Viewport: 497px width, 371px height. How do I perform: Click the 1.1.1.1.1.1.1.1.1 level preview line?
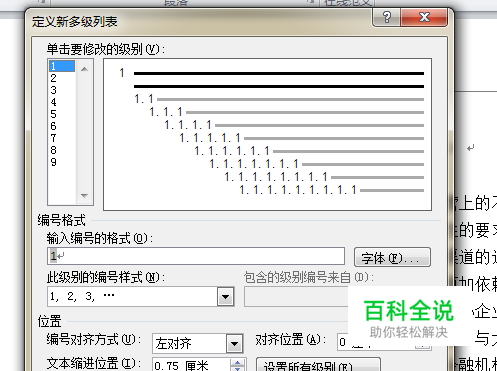[332, 190]
